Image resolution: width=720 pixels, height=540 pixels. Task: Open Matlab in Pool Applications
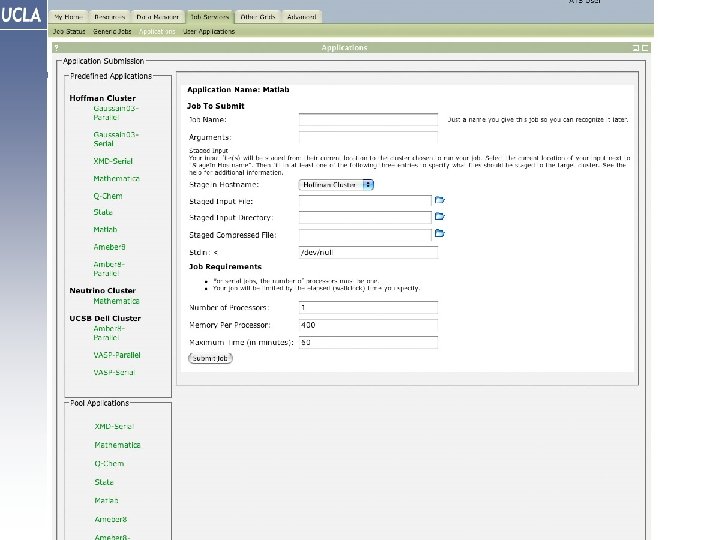(x=106, y=501)
